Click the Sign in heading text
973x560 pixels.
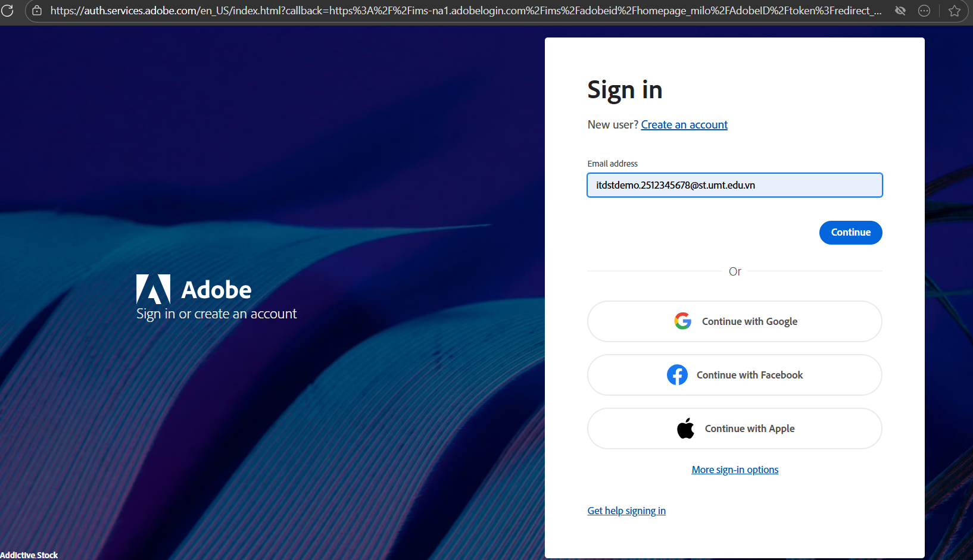pyautogui.click(x=625, y=90)
